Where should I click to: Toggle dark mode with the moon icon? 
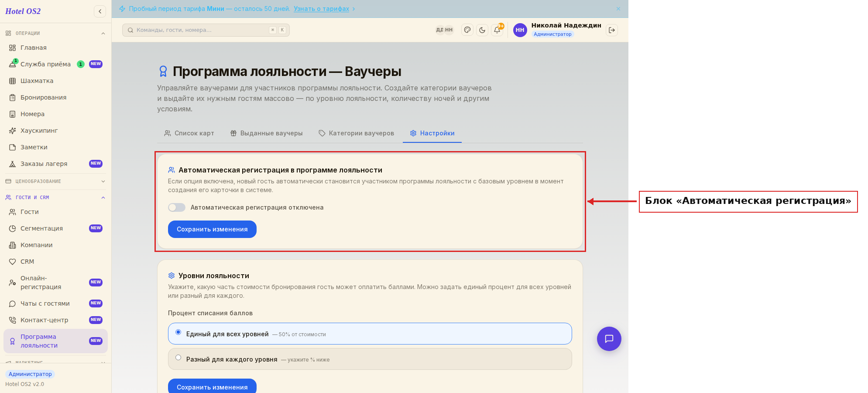(482, 30)
